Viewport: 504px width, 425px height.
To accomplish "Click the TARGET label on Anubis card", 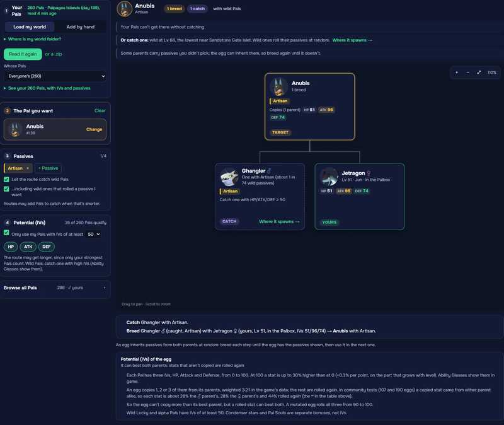I will [280, 132].
